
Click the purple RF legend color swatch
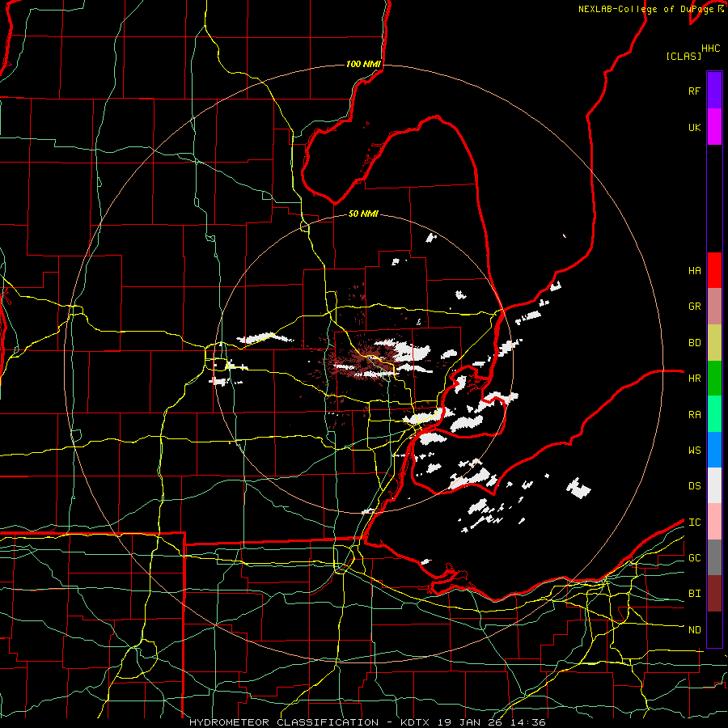pyautogui.click(x=714, y=91)
